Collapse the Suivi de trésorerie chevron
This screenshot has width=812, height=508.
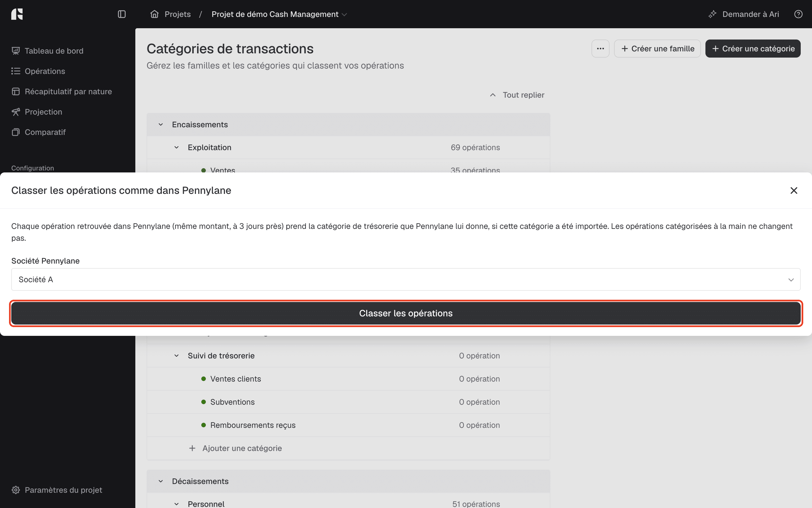[x=176, y=356]
